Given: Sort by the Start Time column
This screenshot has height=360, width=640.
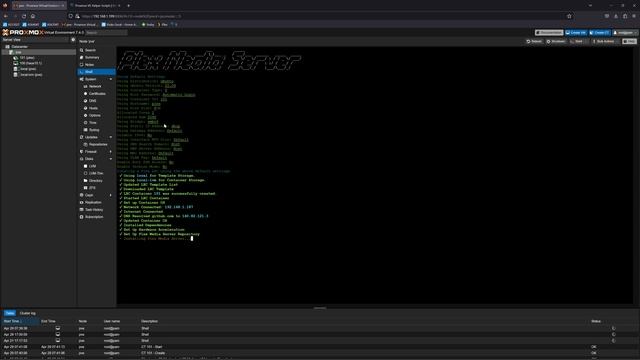Looking at the screenshot, I should point(20,321).
